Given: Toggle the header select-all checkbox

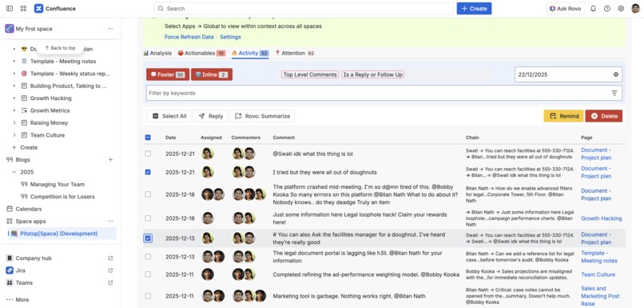Looking at the screenshot, I should (148, 138).
